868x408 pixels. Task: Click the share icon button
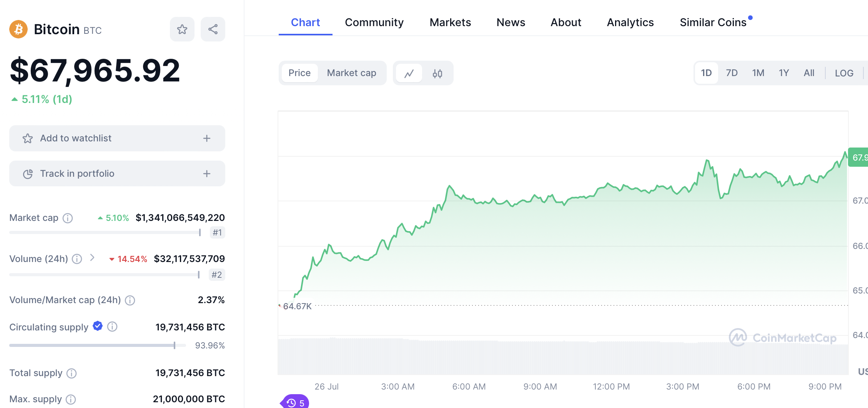[213, 29]
